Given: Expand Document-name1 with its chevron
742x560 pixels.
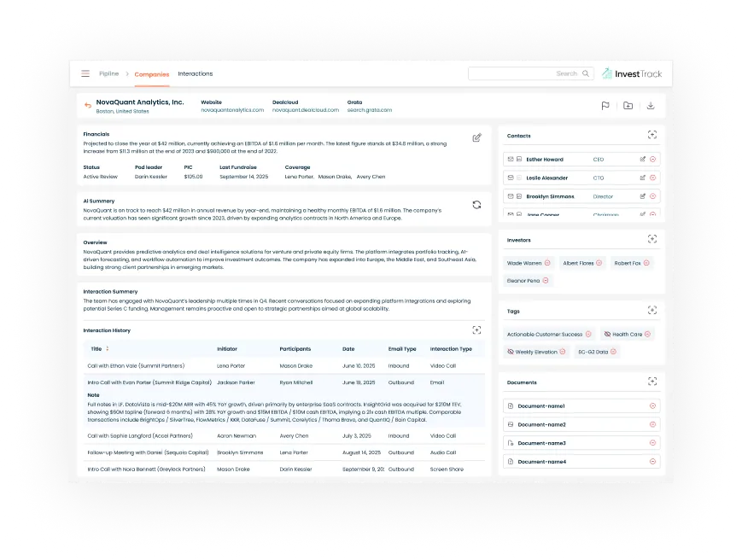Looking at the screenshot, I should pos(652,405).
